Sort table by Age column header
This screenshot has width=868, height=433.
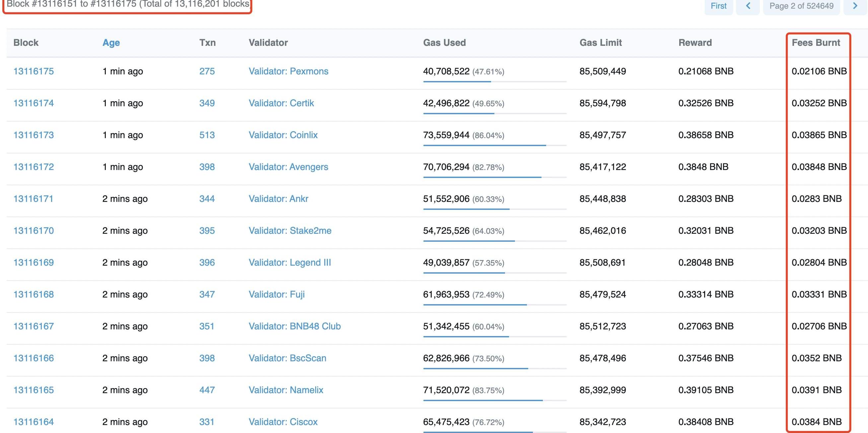coord(111,43)
